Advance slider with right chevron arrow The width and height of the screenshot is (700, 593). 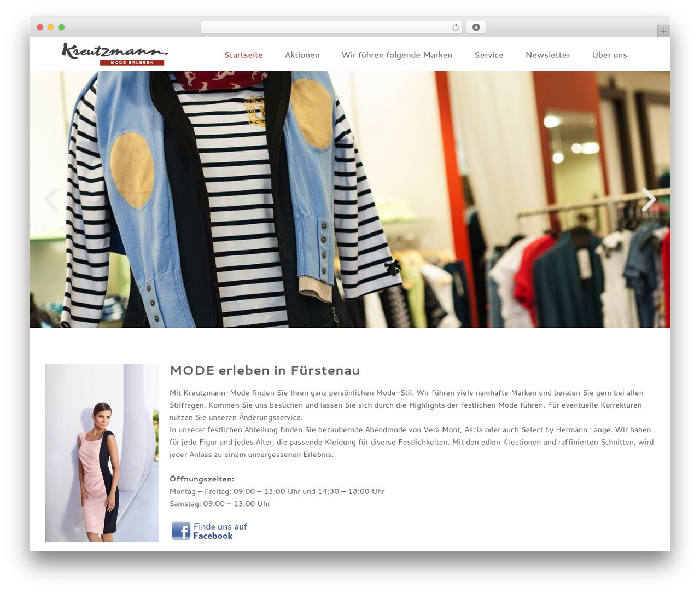pyautogui.click(x=649, y=200)
